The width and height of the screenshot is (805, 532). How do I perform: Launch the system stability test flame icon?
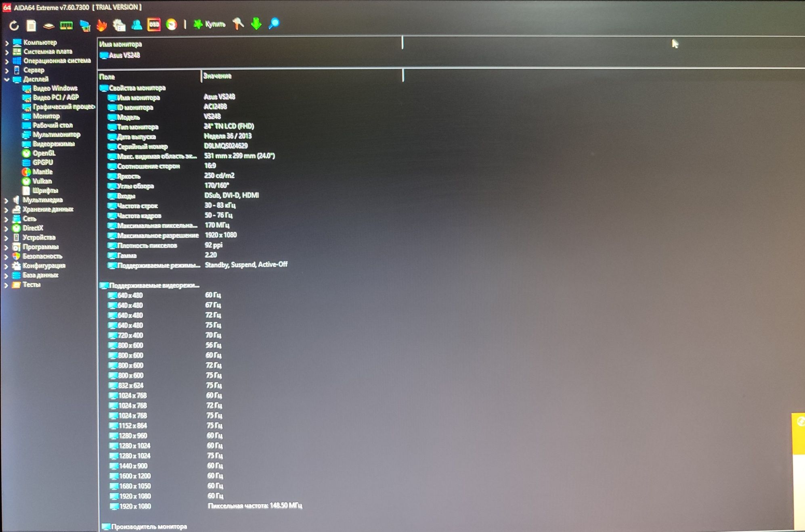tap(102, 25)
